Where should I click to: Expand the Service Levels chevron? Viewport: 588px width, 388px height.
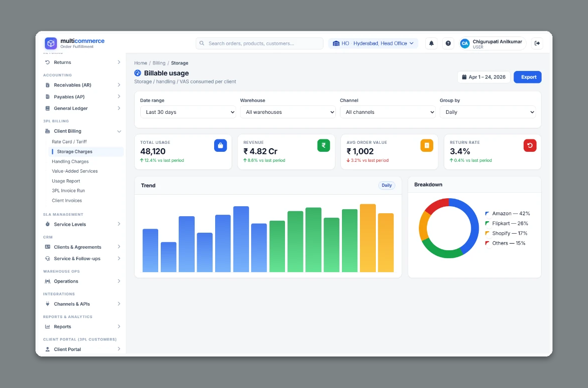coord(119,224)
